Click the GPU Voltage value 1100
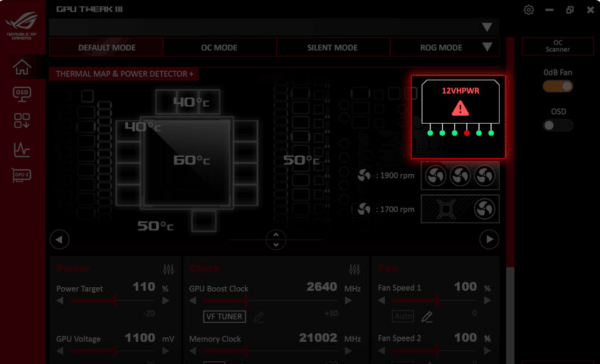The width and height of the screenshot is (600, 364). click(x=140, y=338)
